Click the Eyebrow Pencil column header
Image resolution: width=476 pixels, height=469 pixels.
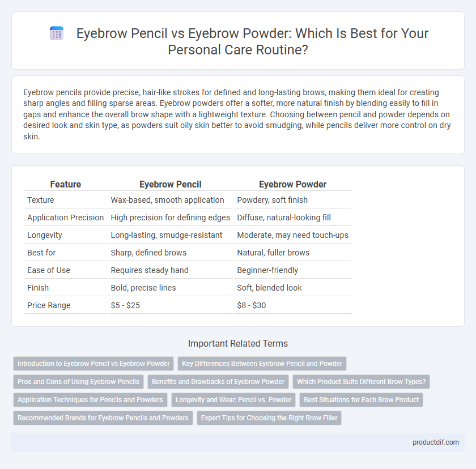click(171, 184)
